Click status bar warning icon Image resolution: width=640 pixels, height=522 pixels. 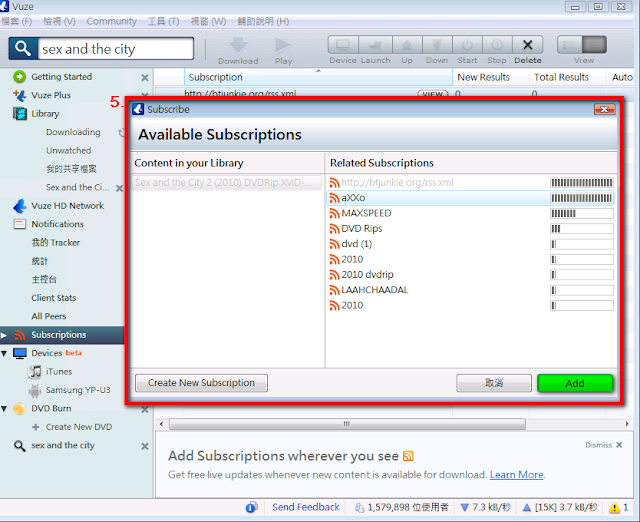614,507
